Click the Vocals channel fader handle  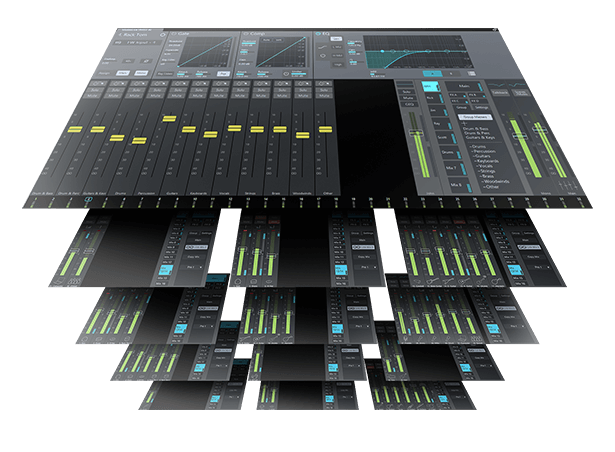(235, 128)
